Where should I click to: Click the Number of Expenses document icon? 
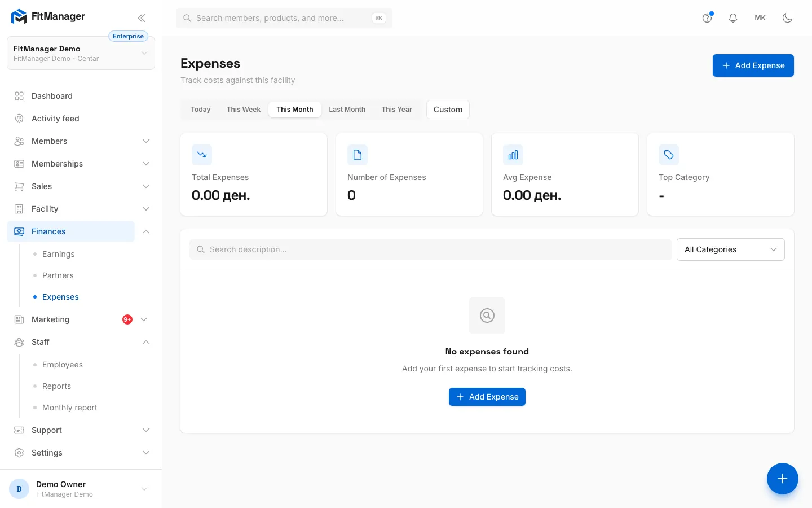click(x=358, y=155)
